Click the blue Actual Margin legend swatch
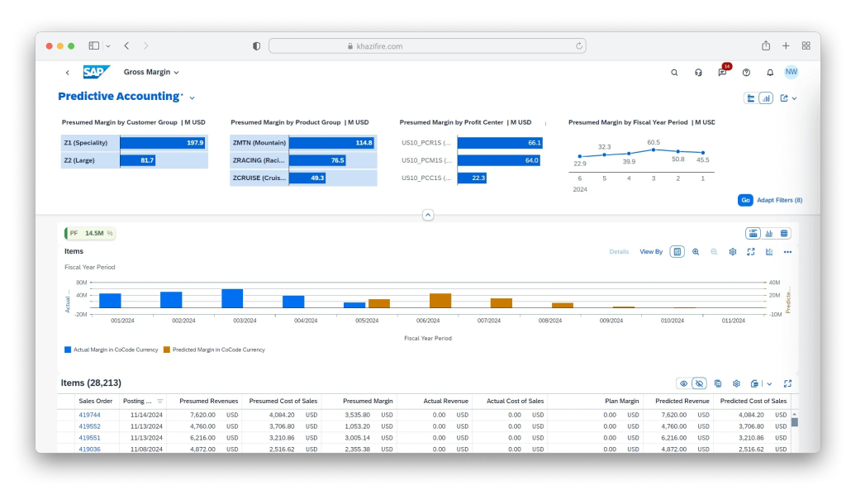 69,349
